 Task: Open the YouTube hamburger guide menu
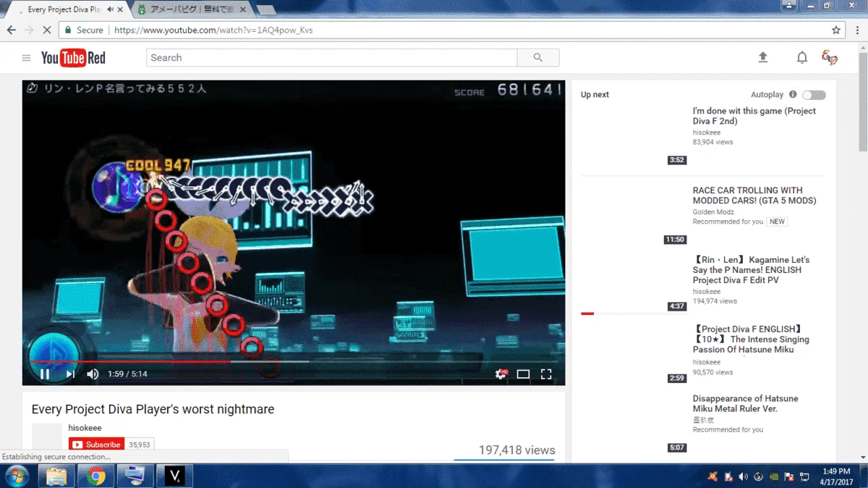click(x=26, y=58)
